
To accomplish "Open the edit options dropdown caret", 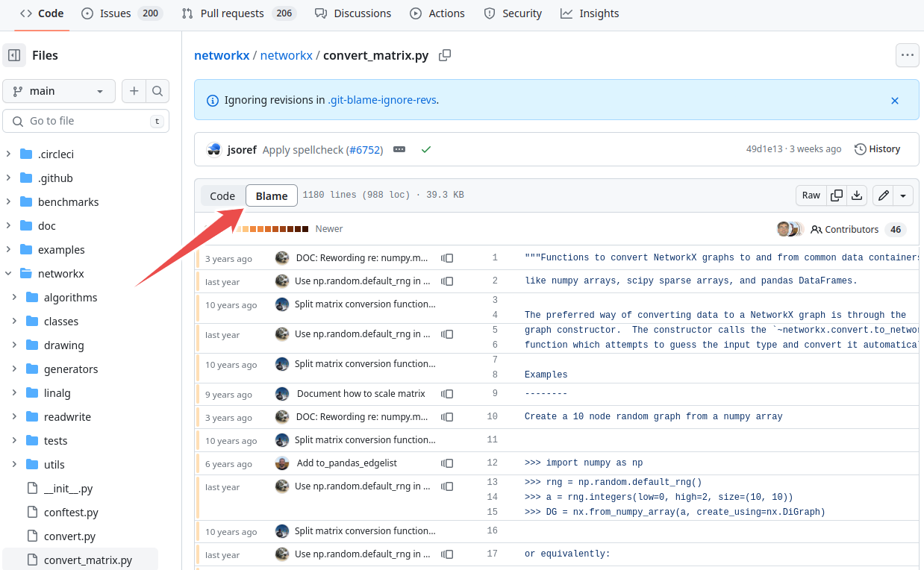I will [x=903, y=195].
